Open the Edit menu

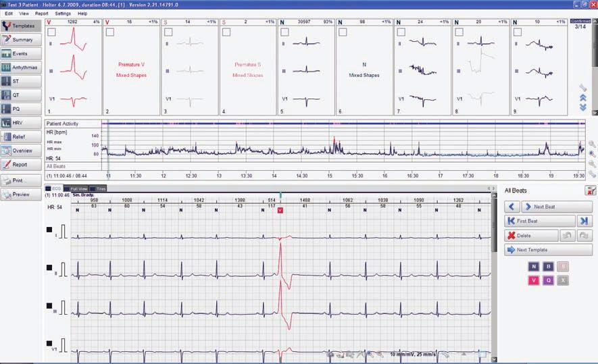click(8, 14)
